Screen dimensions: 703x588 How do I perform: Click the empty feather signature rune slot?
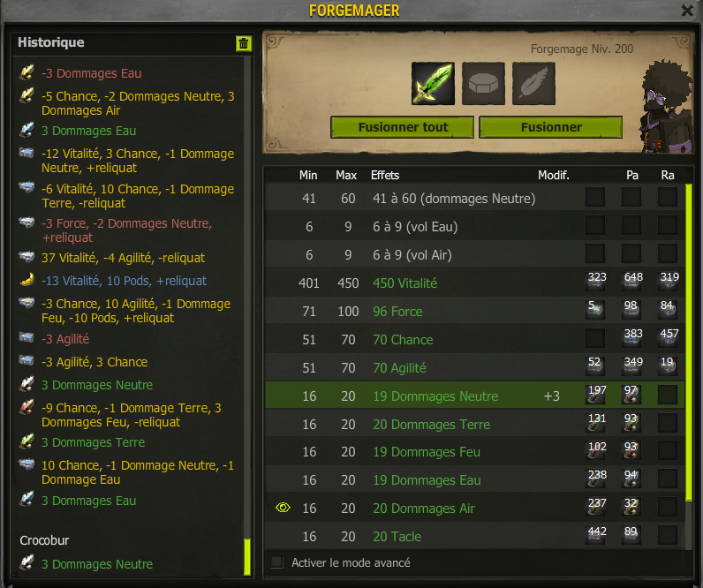coord(533,83)
